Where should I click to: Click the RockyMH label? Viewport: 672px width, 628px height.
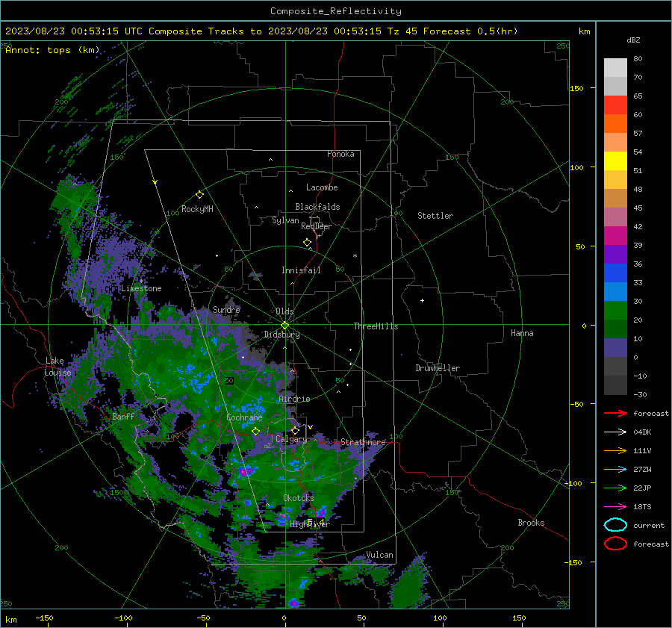(197, 209)
